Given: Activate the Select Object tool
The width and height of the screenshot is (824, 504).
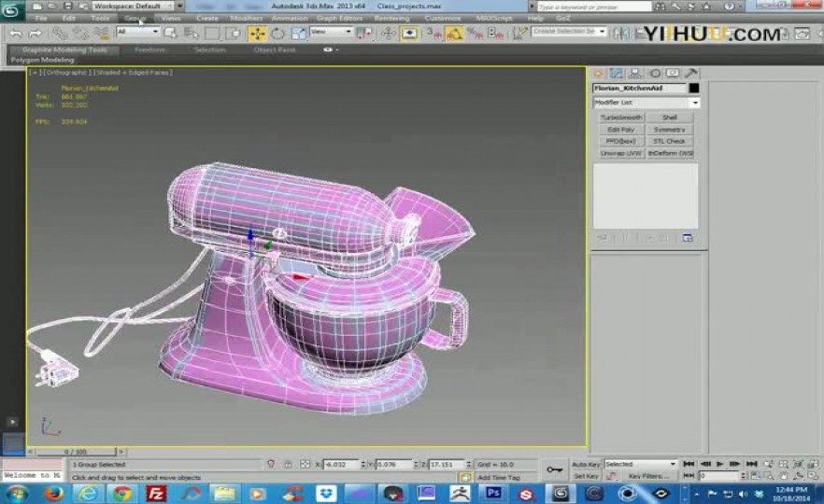Looking at the screenshot, I should (x=170, y=34).
